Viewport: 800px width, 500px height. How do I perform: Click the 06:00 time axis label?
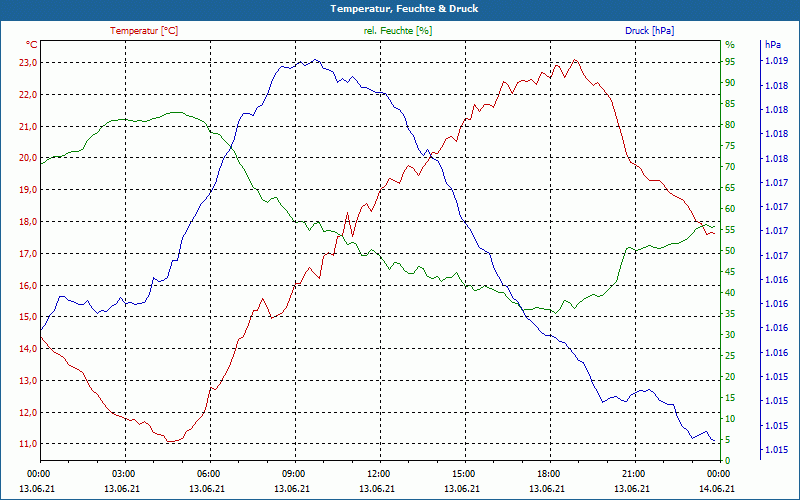pyautogui.click(x=208, y=473)
